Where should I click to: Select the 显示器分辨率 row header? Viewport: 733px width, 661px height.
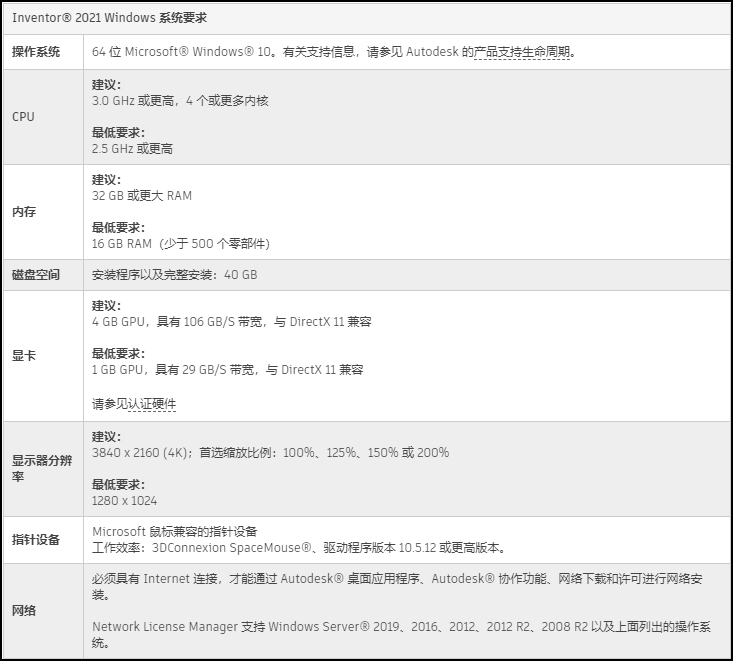42,469
